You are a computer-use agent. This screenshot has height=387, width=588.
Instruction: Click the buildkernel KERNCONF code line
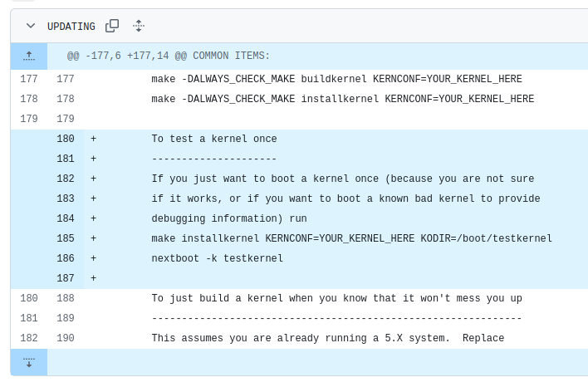point(342,79)
